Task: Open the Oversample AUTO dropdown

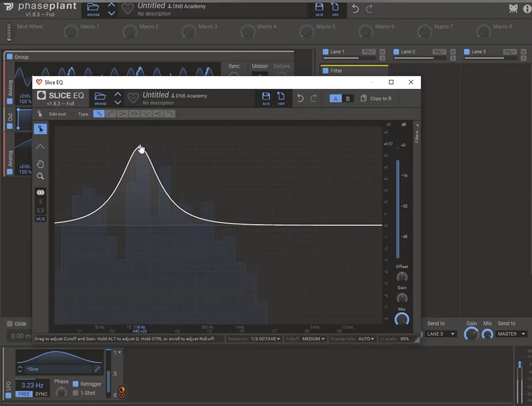Action: coord(366,339)
